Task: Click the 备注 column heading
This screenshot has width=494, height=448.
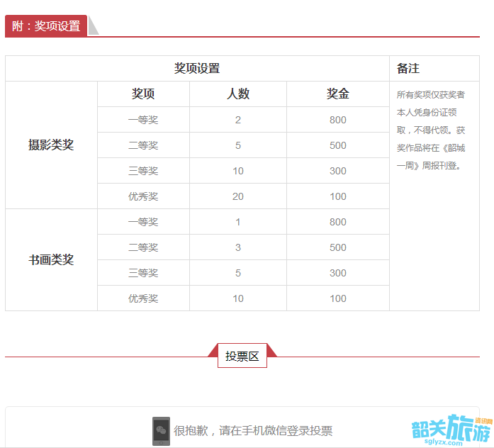Action: click(408, 68)
